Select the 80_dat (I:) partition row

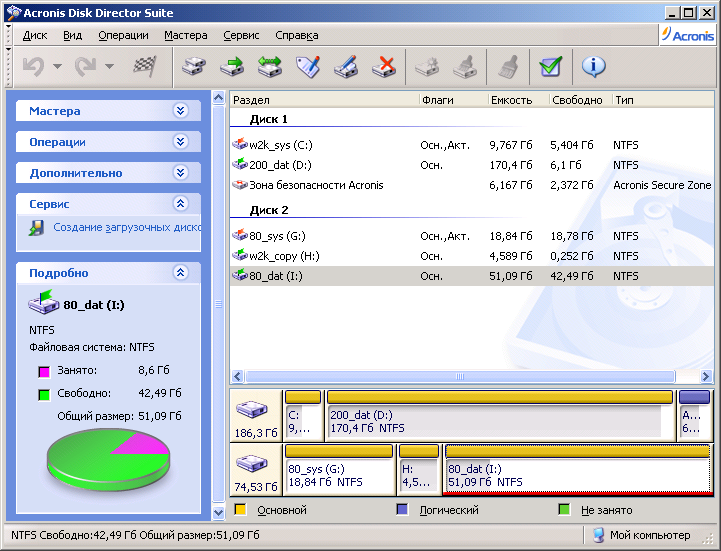pos(471,276)
